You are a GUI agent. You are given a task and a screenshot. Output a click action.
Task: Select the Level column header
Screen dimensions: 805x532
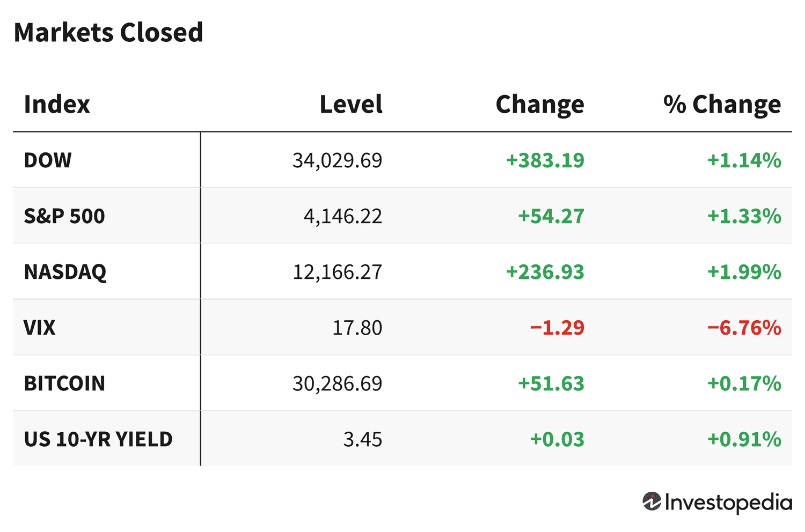pos(351,104)
